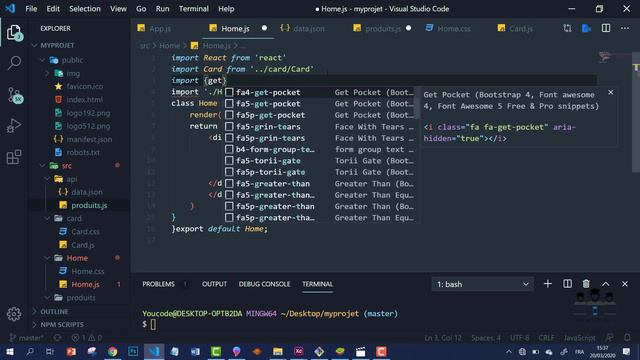Select fa4-get-pocket suggestion
640x360 pixels.
320,92
